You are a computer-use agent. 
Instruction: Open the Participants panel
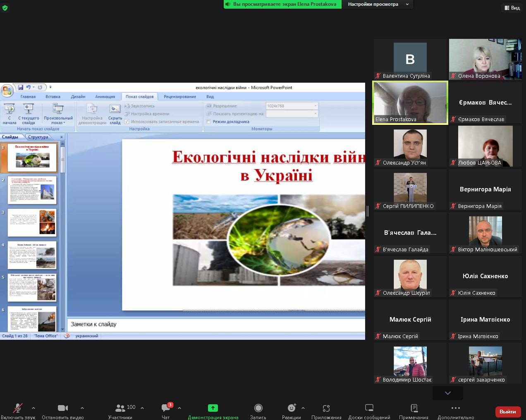(120, 408)
